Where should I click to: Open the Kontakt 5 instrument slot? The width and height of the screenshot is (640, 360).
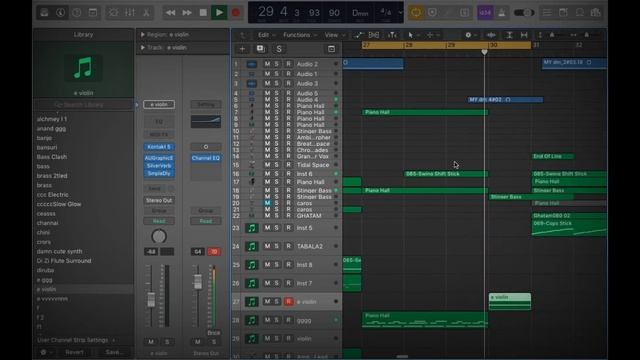click(159, 147)
